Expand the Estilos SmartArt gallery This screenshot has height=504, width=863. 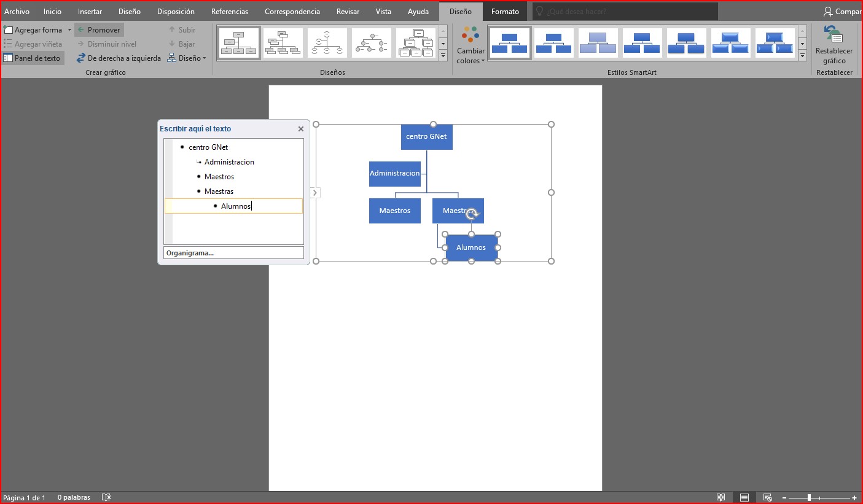802,56
